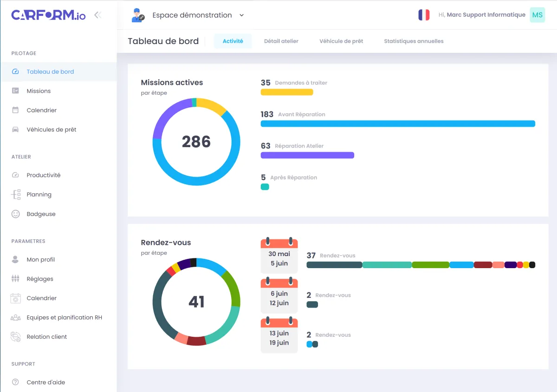
Task: Click the MS user avatar badge
Action: click(537, 15)
